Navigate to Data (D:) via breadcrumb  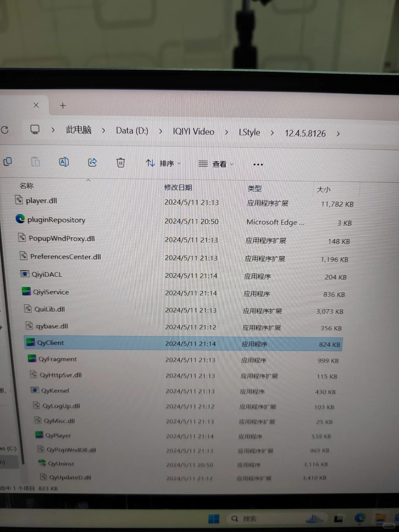click(x=132, y=131)
